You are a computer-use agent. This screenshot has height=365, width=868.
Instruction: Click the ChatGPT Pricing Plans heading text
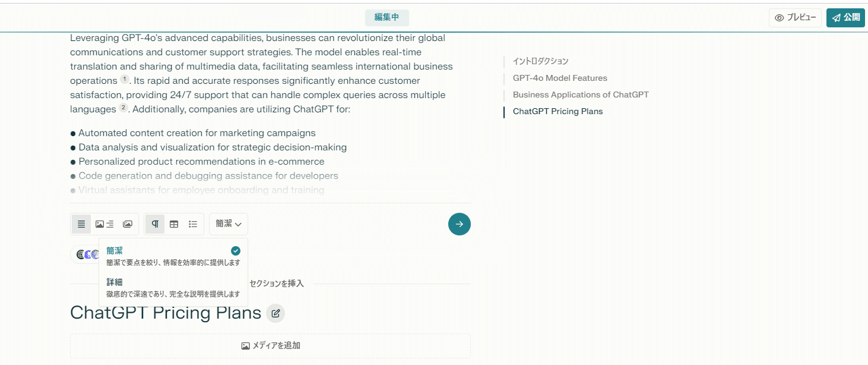(x=166, y=313)
